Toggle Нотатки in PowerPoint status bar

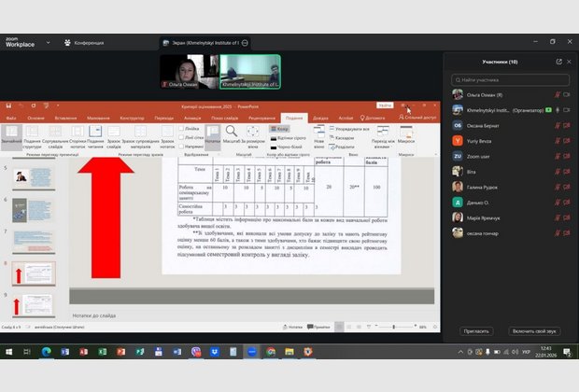click(x=292, y=327)
